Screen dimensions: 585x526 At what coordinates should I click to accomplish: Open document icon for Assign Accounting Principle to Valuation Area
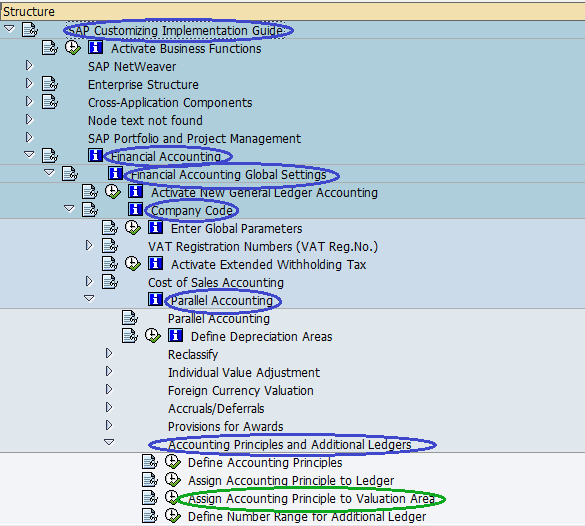coord(150,498)
